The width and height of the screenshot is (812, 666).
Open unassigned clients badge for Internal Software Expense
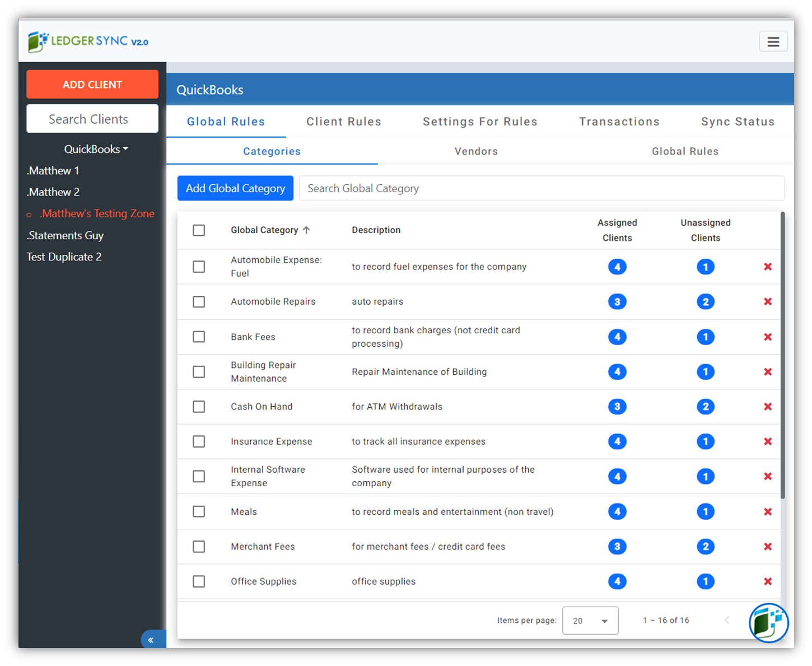click(706, 476)
